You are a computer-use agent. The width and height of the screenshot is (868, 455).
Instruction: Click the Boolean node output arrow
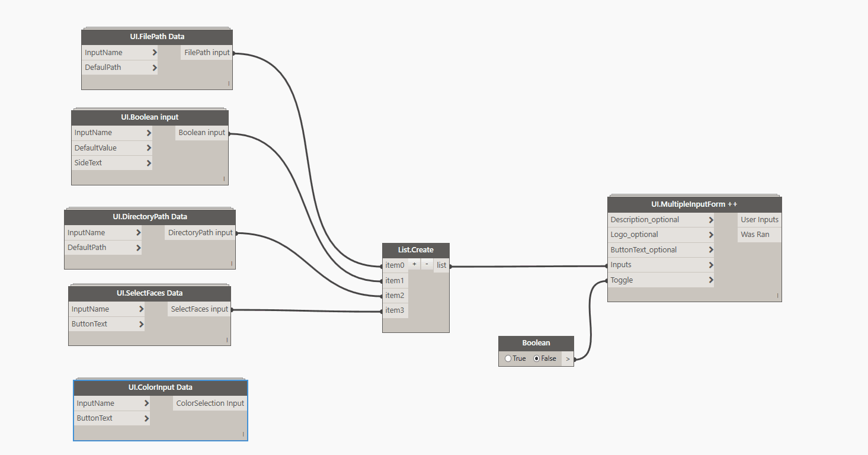click(568, 359)
